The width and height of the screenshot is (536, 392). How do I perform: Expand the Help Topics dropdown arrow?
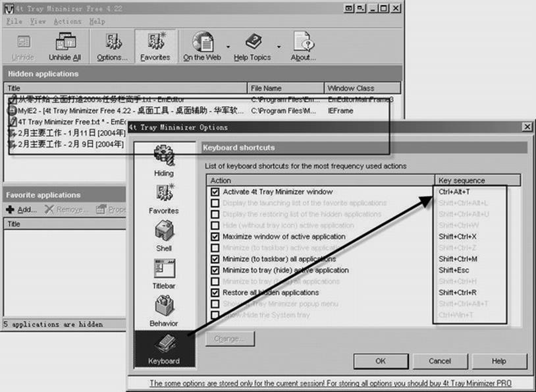[x=279, y=47]
